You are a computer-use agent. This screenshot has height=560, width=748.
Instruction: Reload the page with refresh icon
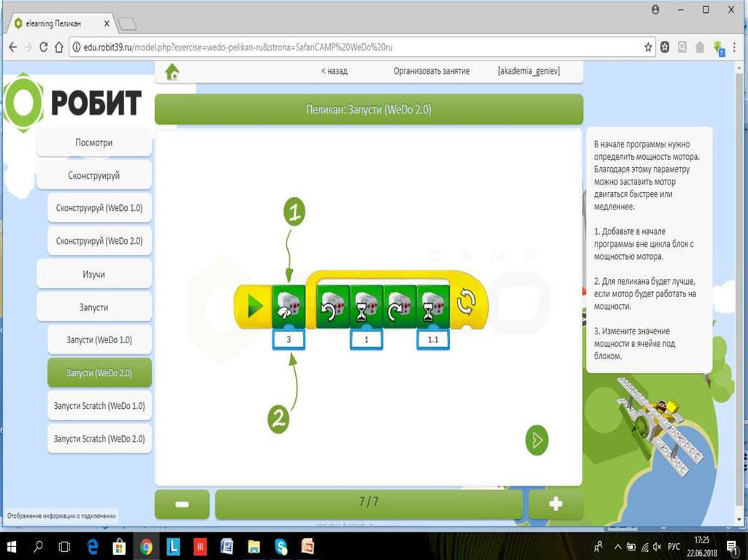click(43, 47)
